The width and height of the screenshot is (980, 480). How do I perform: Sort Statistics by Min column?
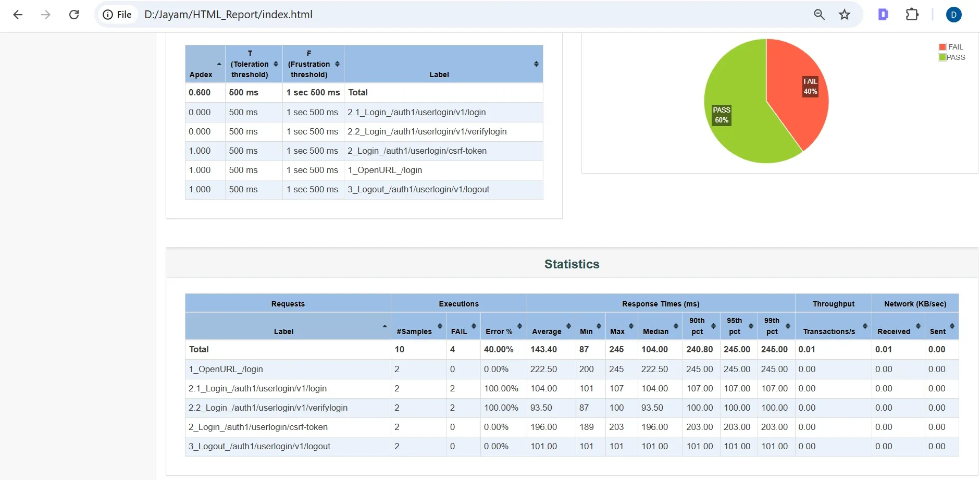[591, 326]
